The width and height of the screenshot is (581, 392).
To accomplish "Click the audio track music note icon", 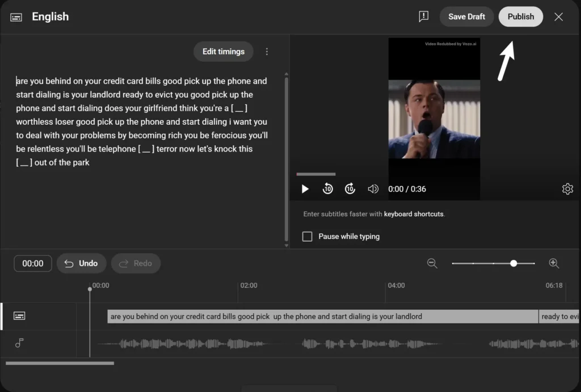I will click(19, 343).
